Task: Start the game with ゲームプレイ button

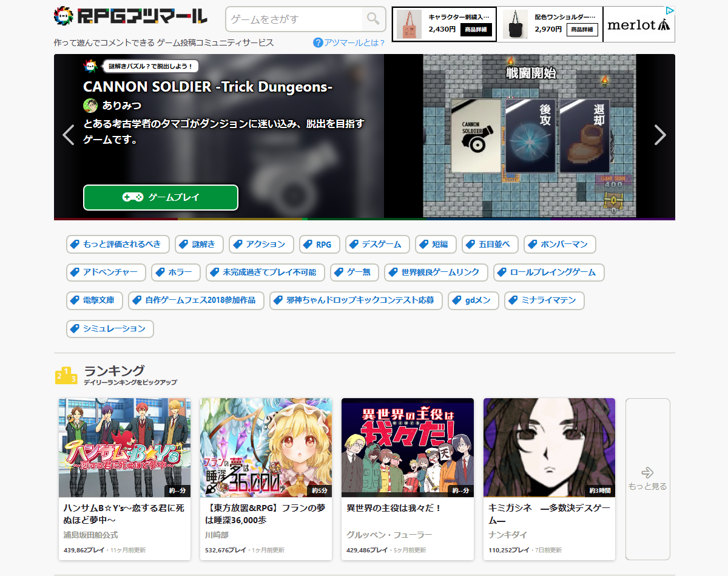Action: click(161, 197)
